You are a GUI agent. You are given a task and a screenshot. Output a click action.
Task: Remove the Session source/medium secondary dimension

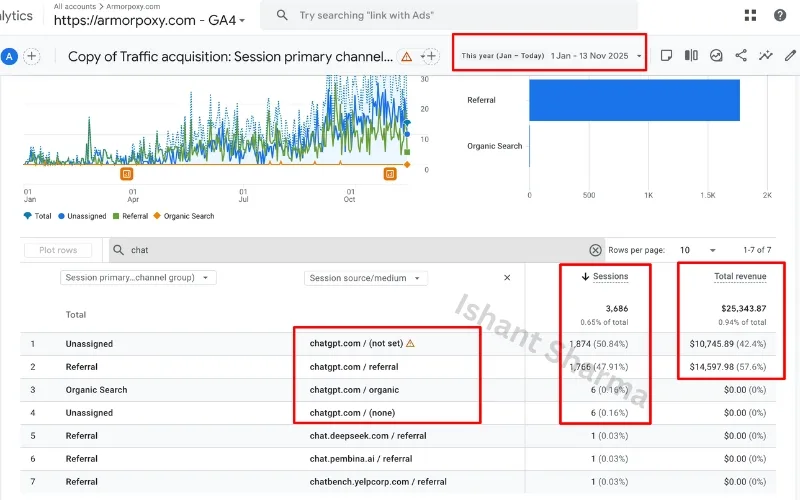pyautogui.click(x=507, y=278)
